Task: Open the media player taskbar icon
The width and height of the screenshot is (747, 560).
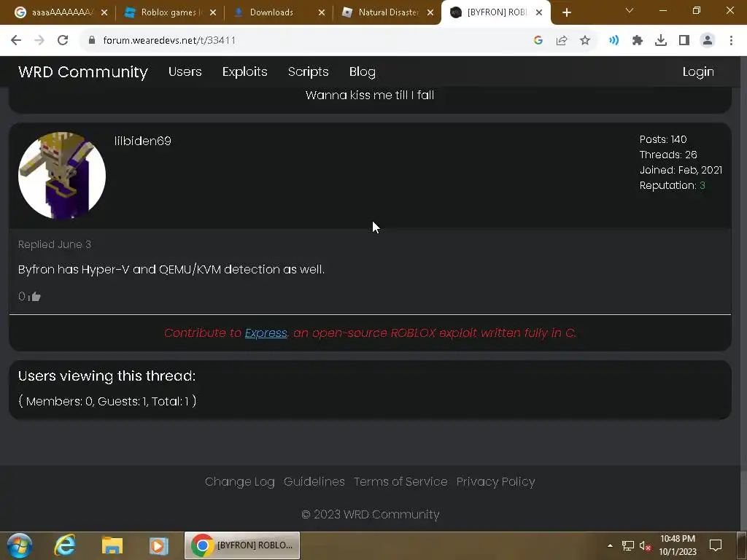Action: 158,545
